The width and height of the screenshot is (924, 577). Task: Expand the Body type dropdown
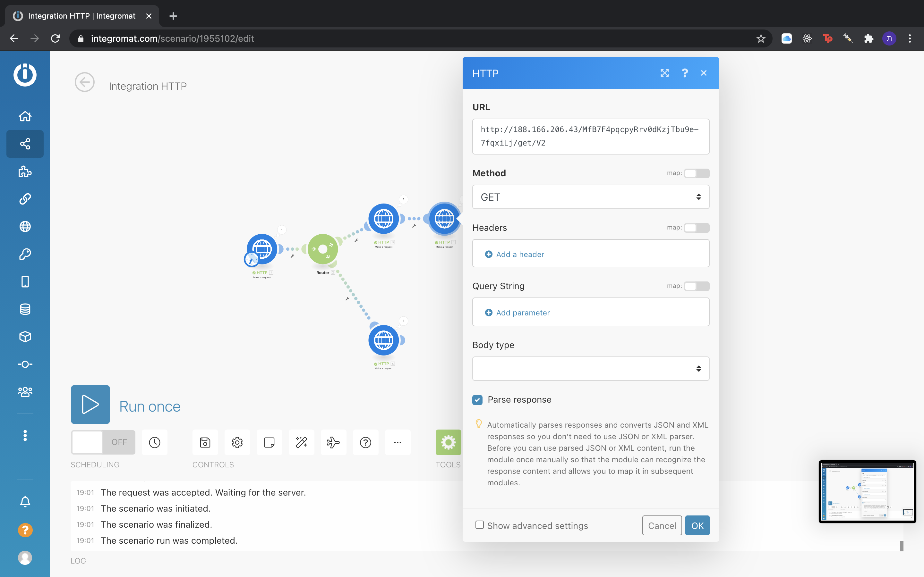590,369
